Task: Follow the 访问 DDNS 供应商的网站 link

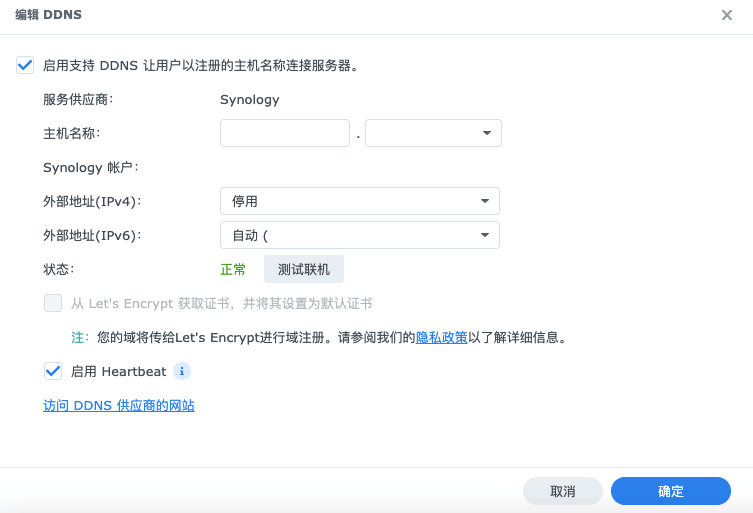Action: pyautogui.click(x=119, y=406)
